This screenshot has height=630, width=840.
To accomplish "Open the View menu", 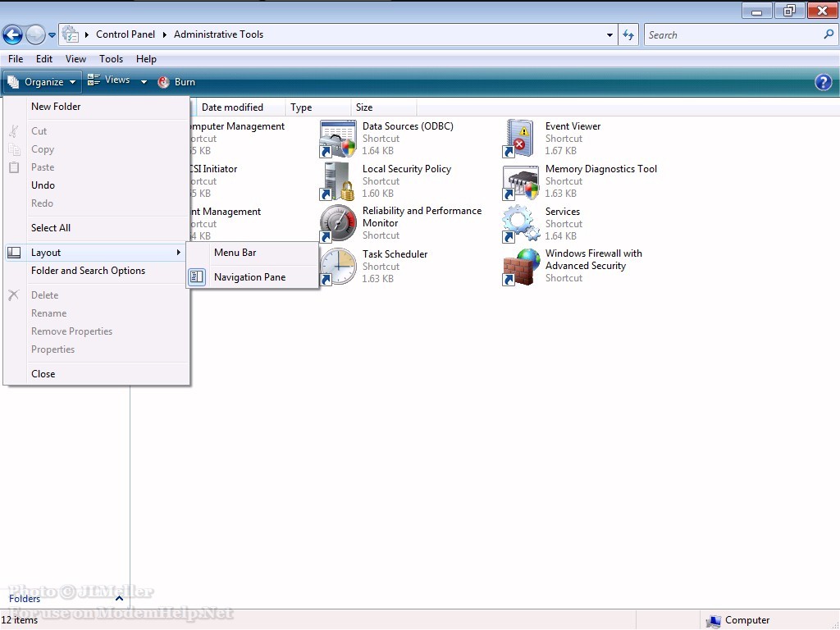I will 75,59.
